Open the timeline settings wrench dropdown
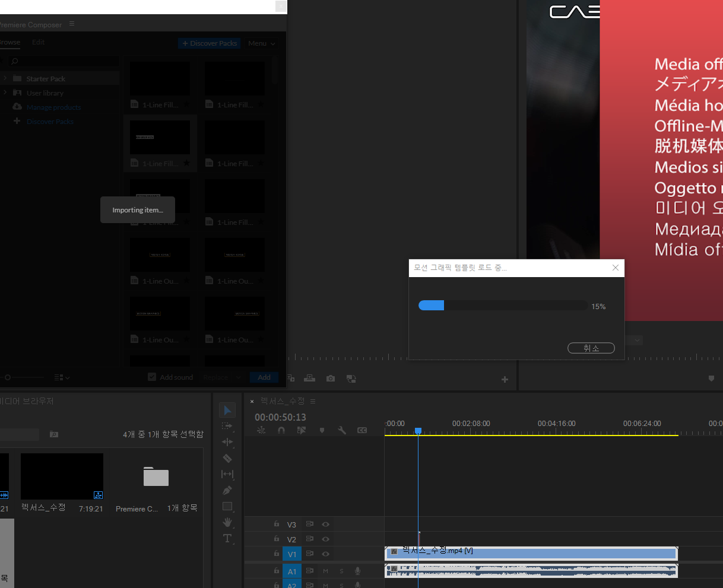This screenshot has width=723, height=588. coord(342,430)
